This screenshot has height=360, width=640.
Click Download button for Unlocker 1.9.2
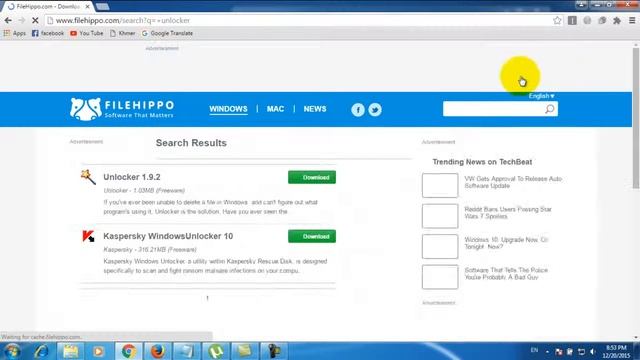(x=312, y=177)
